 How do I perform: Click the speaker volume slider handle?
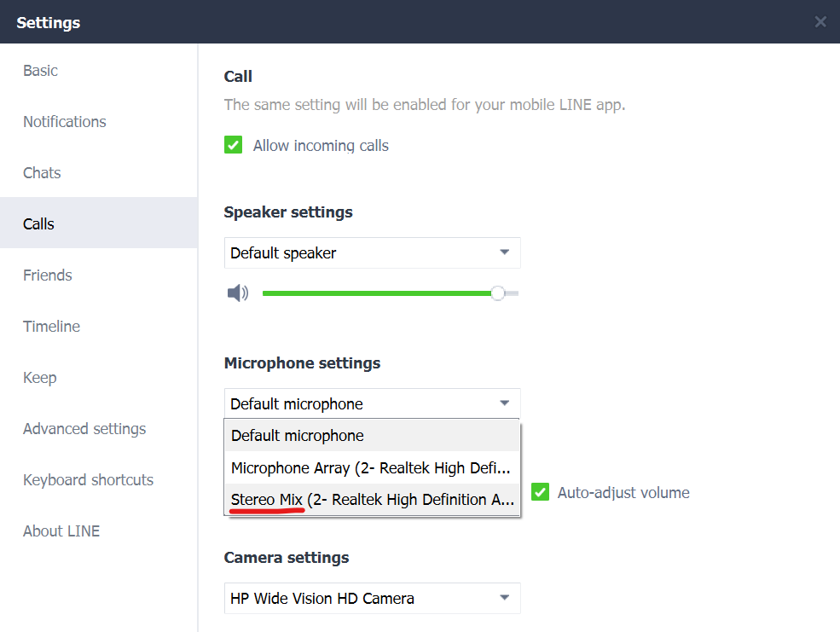point(498,293)
